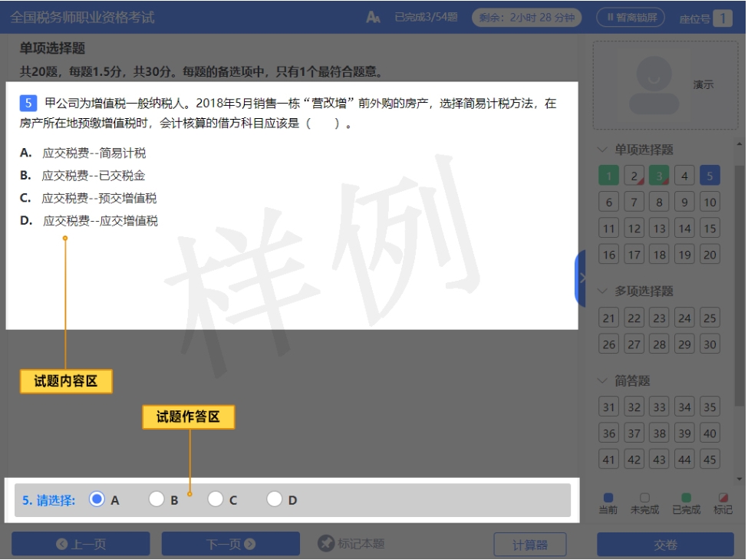Select radio option B
The image size is (748, 560).
157,499
